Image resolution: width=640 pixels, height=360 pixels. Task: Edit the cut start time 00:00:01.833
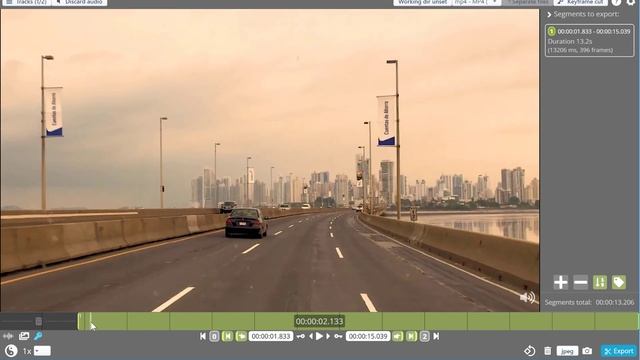271,336
